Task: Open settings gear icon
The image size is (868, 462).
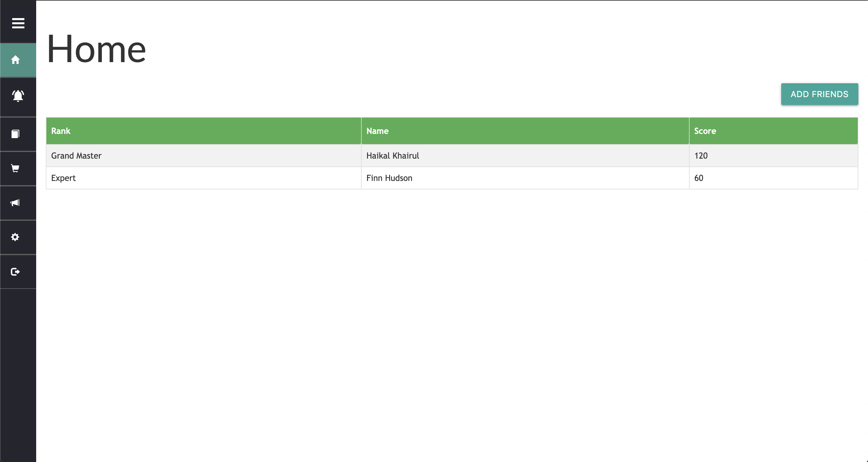Action: pyautogui.click(x=15, y=237)
